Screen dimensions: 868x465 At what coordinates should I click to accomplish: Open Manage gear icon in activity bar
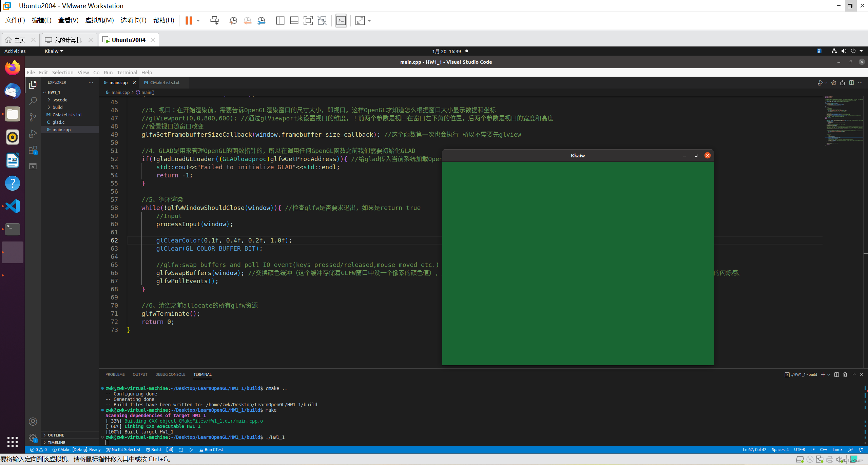pos(33,438)
